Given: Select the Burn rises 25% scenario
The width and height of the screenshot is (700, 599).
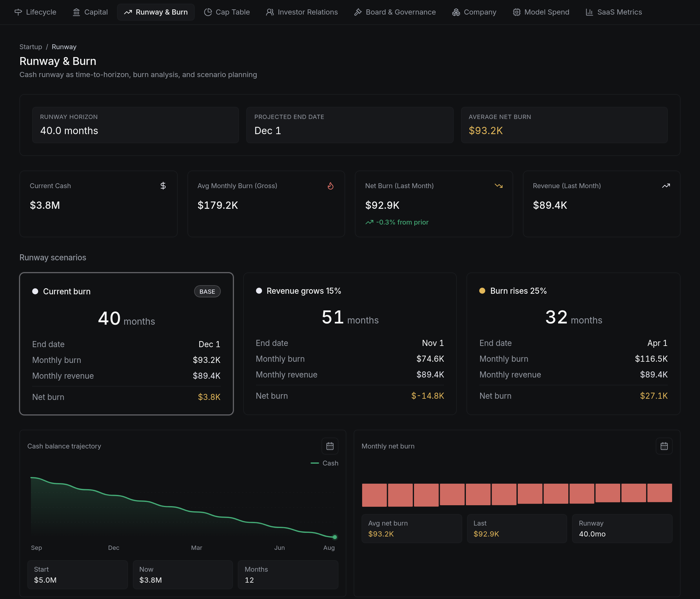Looking at the screenshot, I should pos(573,344).
